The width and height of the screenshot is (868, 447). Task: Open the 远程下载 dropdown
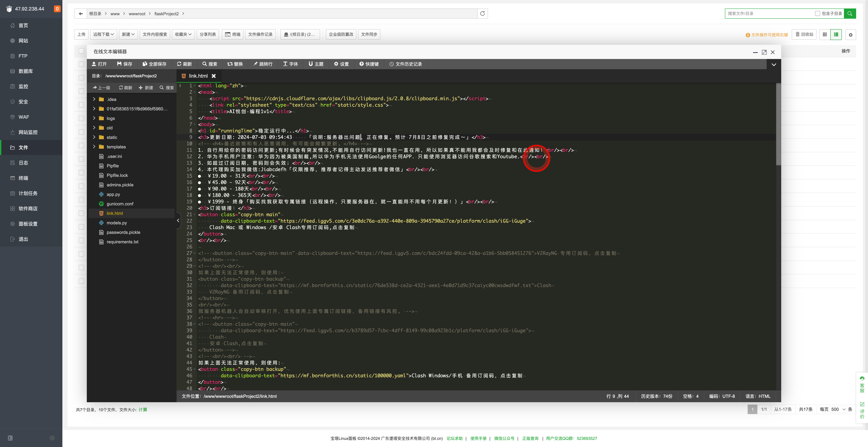click(x=104, y=34)
